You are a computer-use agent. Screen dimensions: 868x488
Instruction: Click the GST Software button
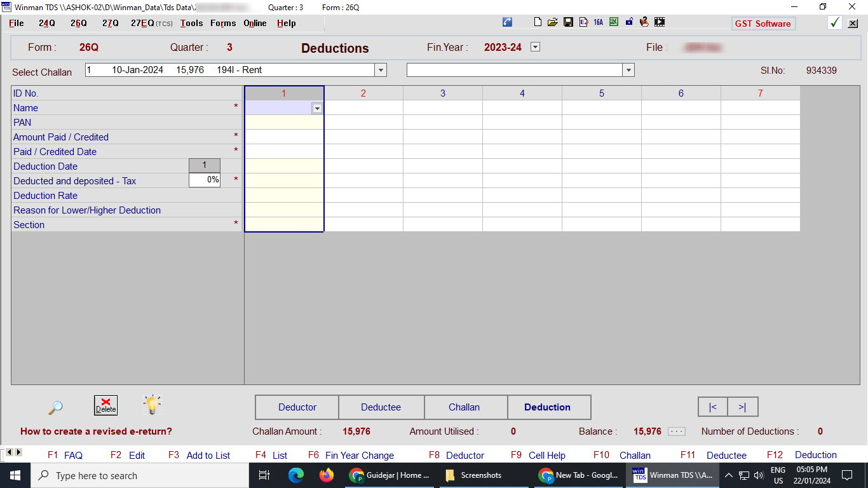tap(763, 23)
